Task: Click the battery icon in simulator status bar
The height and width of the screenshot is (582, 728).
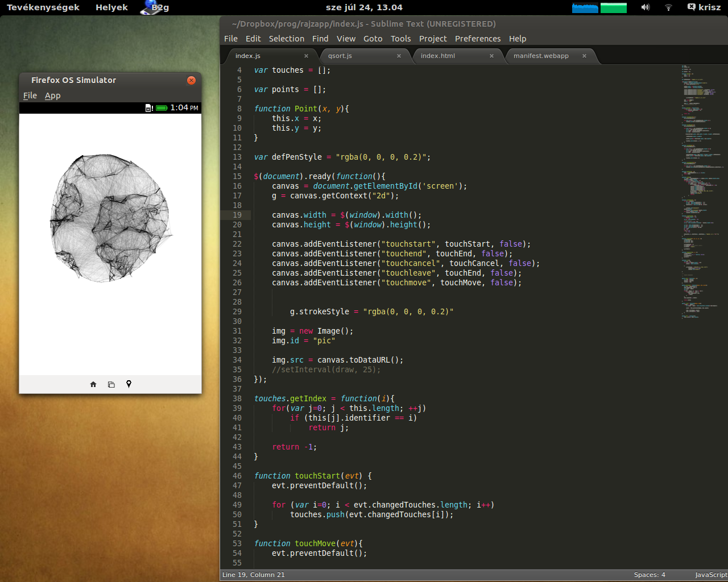Action: [162, 108]
